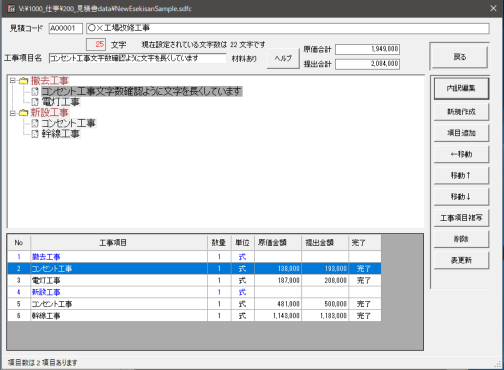Viewport: 504px width, 370px height.
Task: Click the 原価金額 cell of row 5
Action: (x=278, y=304)
